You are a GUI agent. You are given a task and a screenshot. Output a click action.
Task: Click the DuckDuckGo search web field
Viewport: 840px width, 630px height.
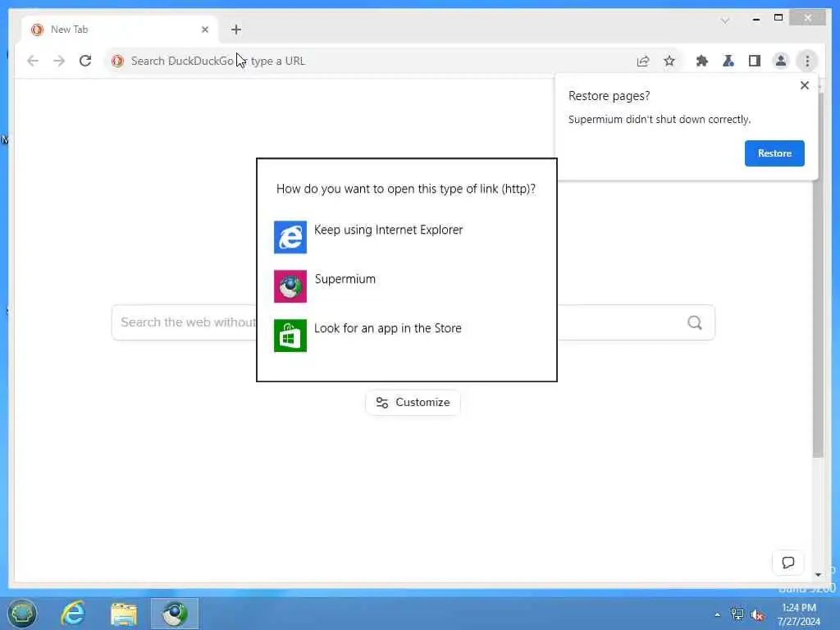click(x=413, y=322)
